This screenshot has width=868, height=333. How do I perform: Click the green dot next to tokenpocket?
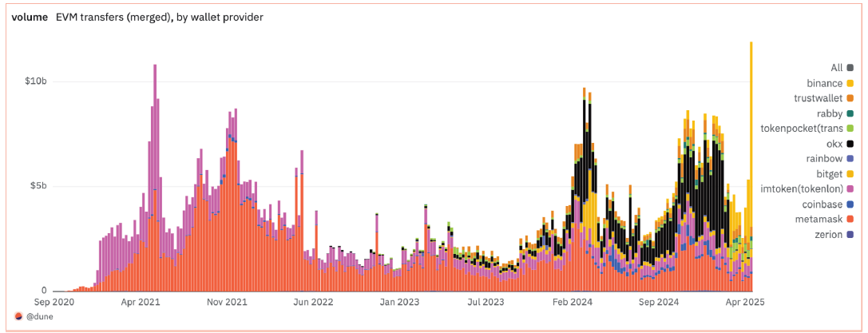[850, 129]
